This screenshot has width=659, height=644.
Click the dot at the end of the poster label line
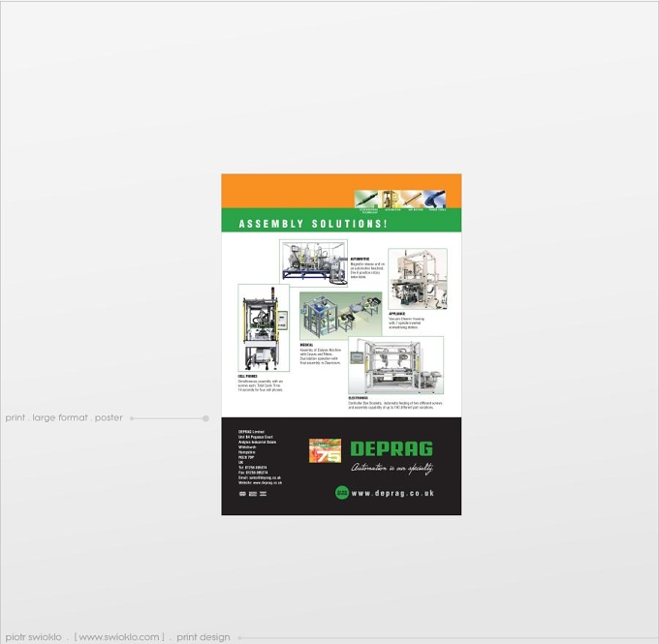point(205,418)
